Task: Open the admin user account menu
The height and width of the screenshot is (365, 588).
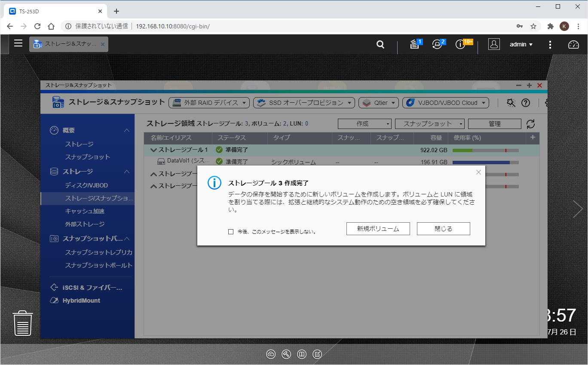Action: click(521, 44)
